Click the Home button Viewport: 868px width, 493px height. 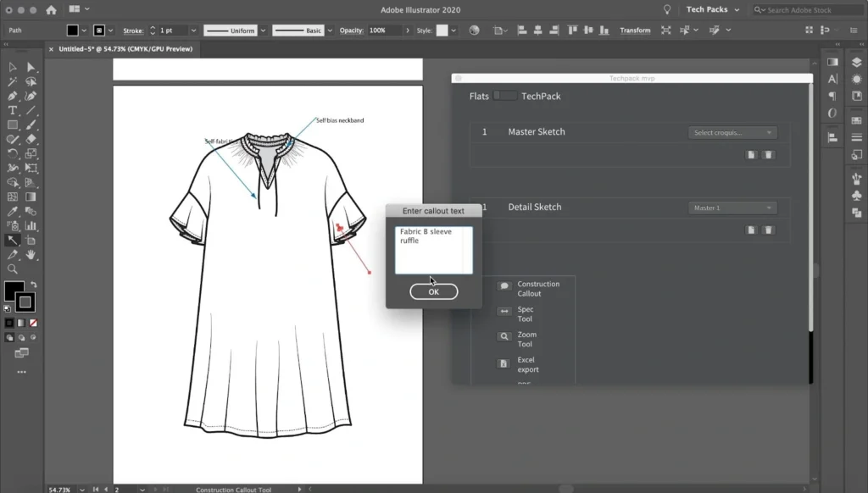click(x=51, y=9)
